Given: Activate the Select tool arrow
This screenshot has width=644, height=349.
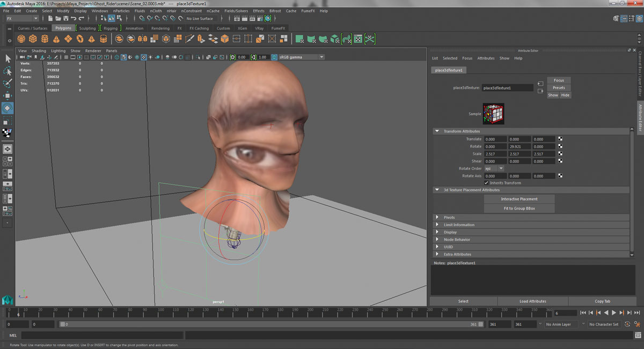Looking at the screenshot, I should click(8, 58).
